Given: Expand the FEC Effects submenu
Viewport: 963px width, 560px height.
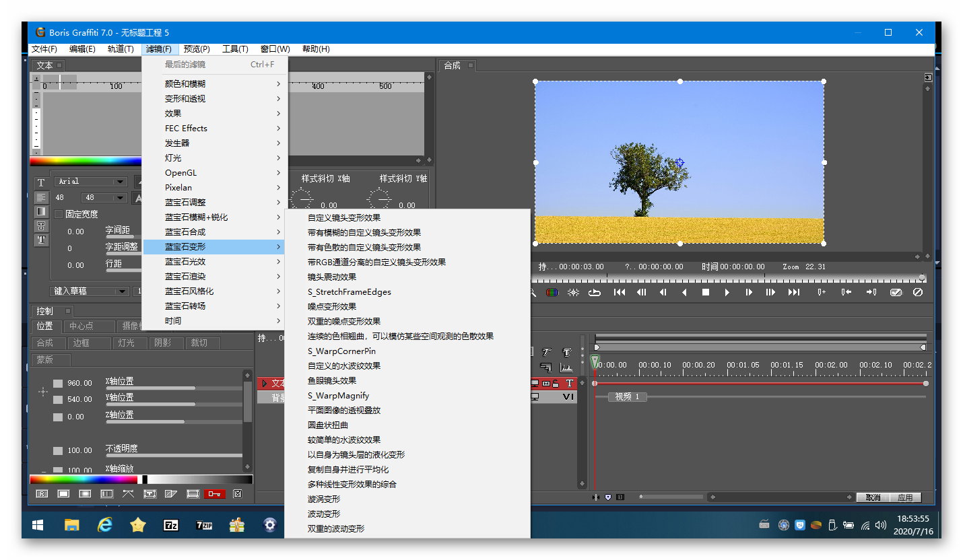Looking at the screenshot, I should (x=215, y=128).
